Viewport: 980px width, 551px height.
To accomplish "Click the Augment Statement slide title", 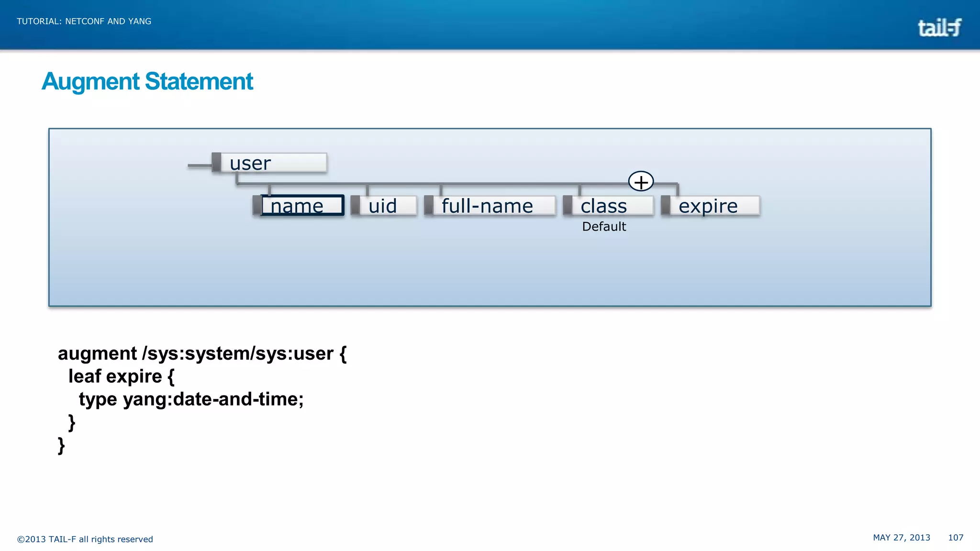I will tap(147, 81).
